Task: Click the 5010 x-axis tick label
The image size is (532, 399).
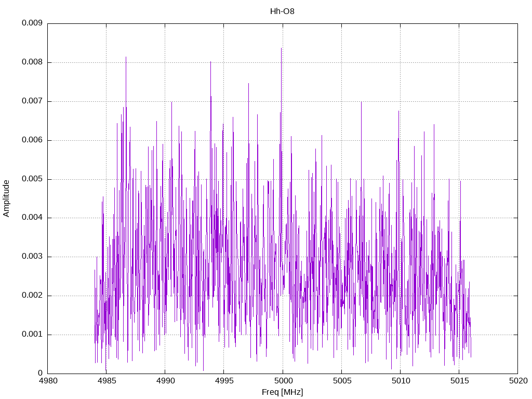Action: pyautogui.click(x=401, y=381)
